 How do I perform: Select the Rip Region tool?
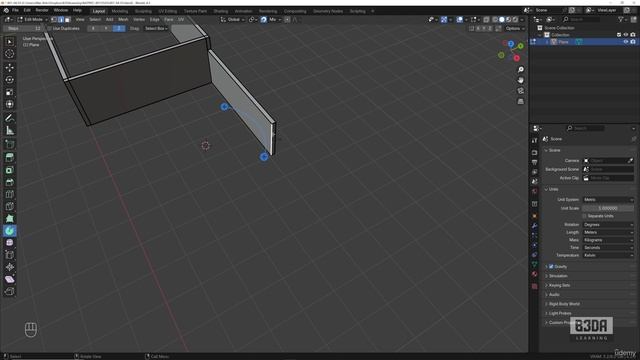point(10,291)
